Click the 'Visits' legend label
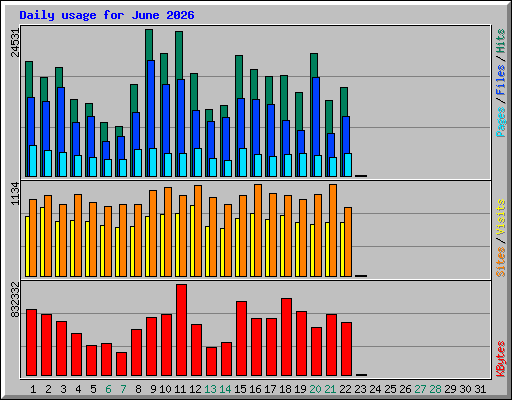The image size is (512, 400). pyautogui.click(x=500, y=218)
